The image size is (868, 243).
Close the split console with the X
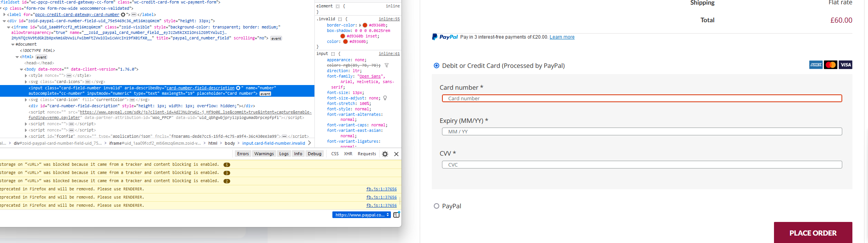[396, 154]
